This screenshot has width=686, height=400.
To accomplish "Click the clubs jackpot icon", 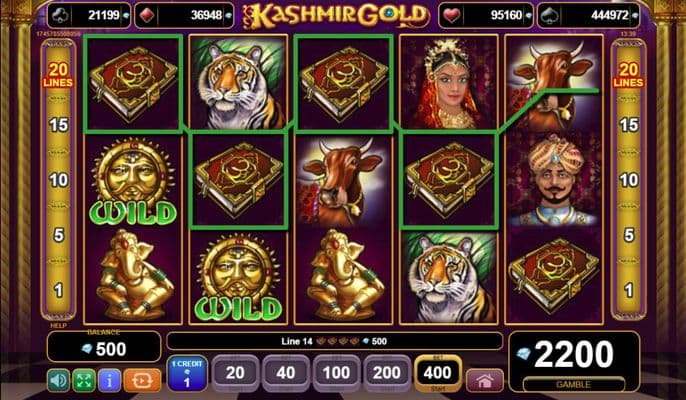I will pos(59,15).
